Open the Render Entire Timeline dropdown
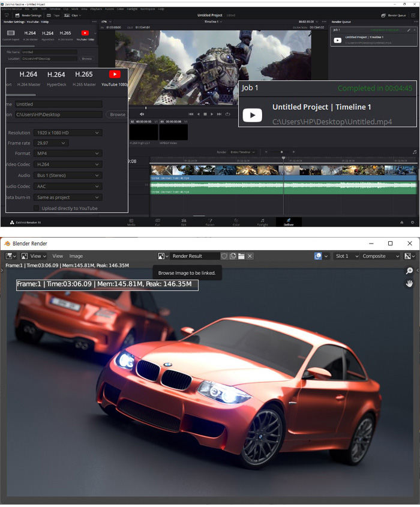The image size is (420, 507). click(242, 152)
